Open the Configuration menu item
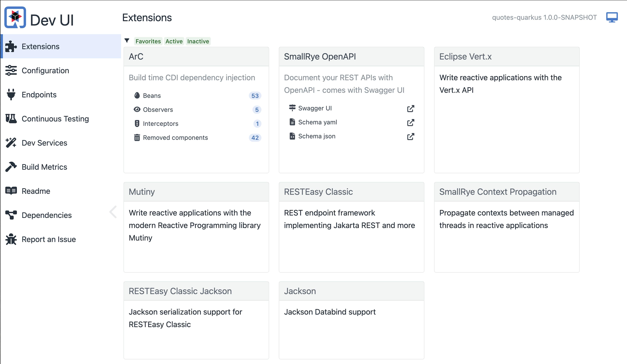The image size is (627, 364). [45, 71]
